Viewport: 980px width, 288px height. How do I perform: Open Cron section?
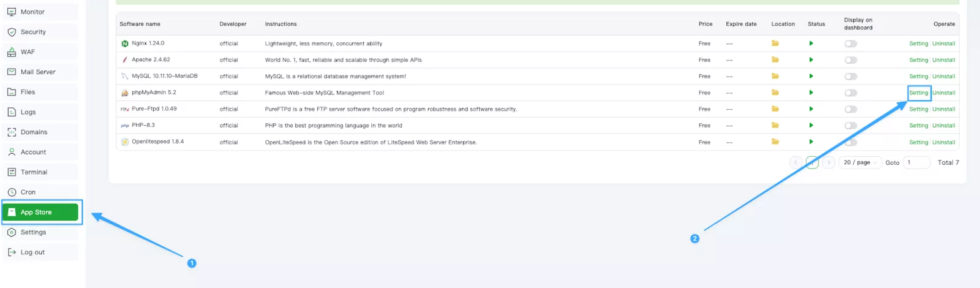40,192
